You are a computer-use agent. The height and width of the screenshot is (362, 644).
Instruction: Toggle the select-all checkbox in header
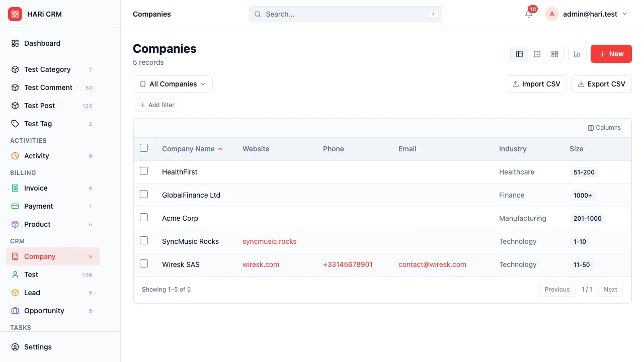144,148
